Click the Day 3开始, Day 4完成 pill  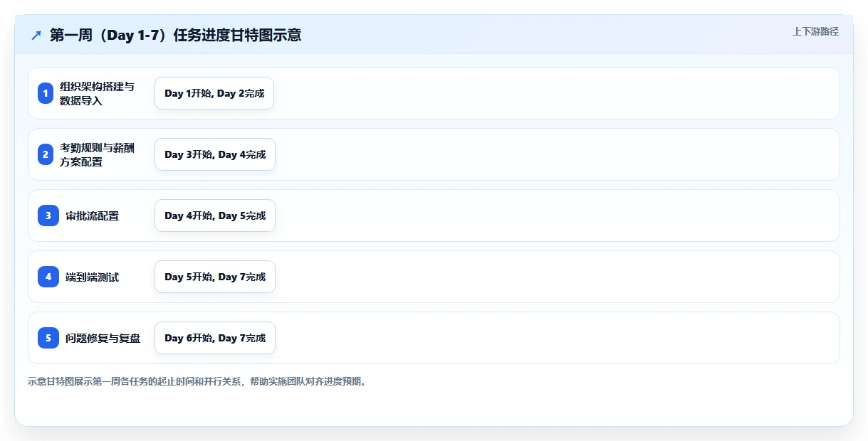tap(215, 154)
